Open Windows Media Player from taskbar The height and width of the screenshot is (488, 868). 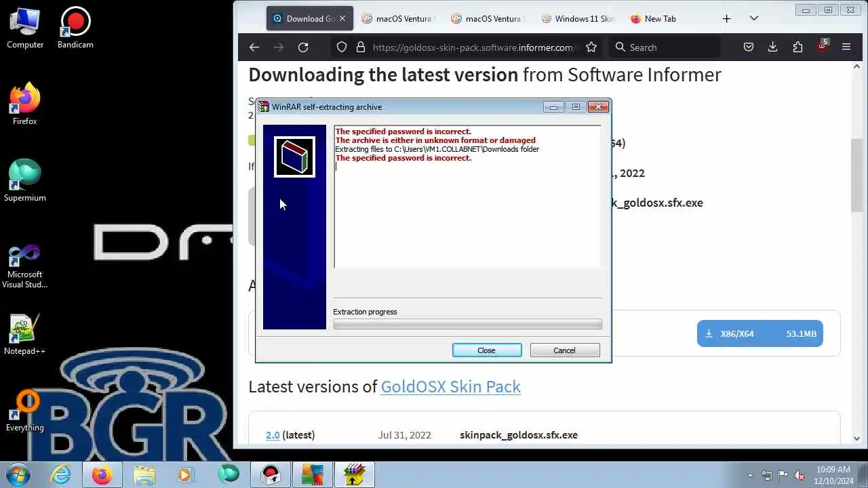point(186,474)
